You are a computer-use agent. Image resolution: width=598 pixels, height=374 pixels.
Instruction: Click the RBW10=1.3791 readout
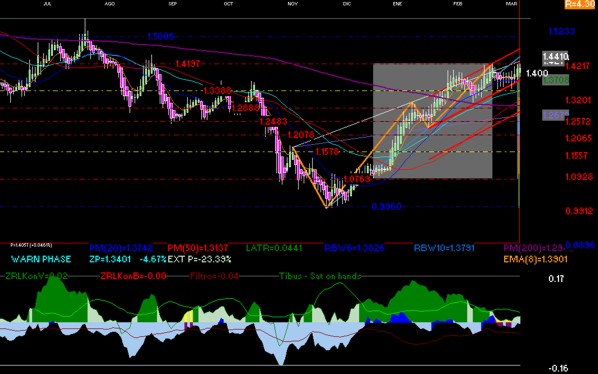pos(444,249)
